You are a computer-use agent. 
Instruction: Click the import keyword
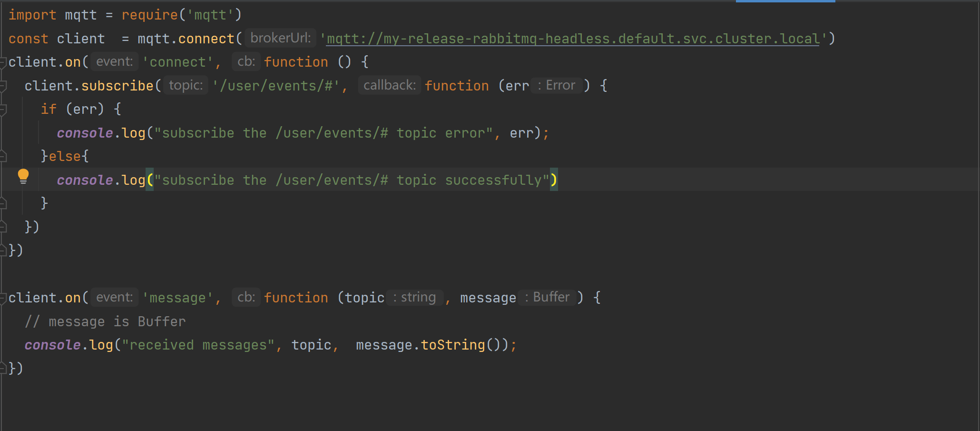32,15
